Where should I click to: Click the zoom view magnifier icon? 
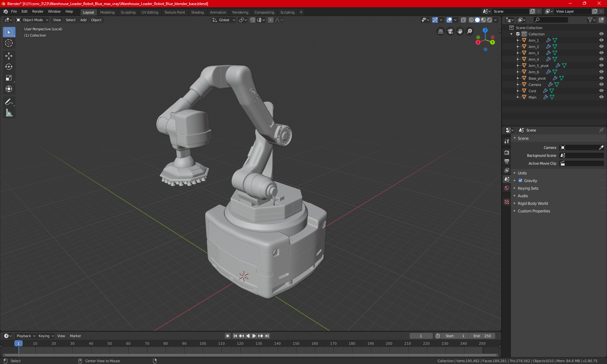click(470, 31)
